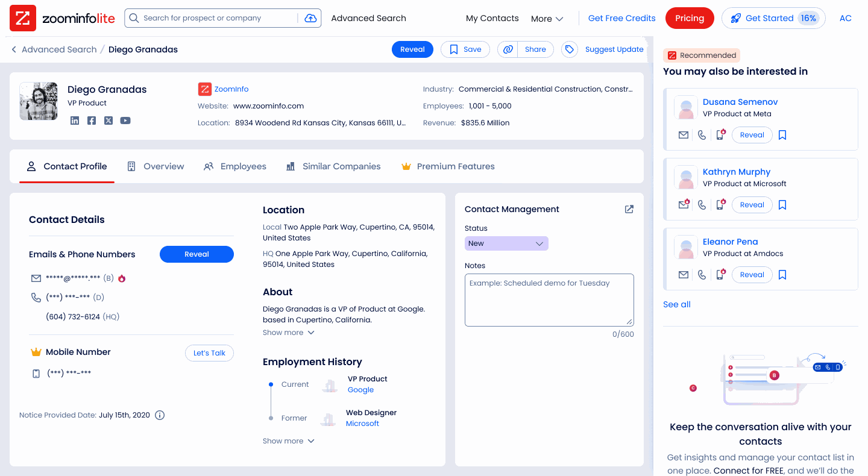
Task: Click the mobile icon for Dusana Semenov
Action: coord(720,134)
